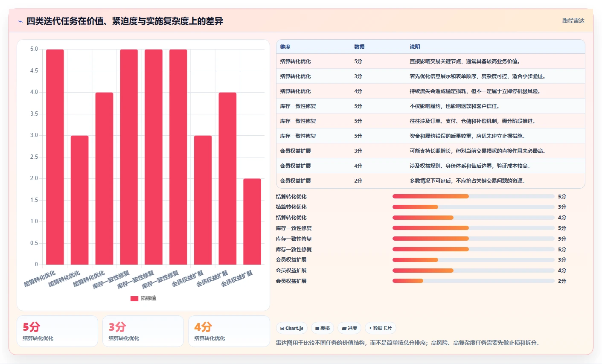Click the 结算转化优化 progress bar showing 4分

pos(474,218)
